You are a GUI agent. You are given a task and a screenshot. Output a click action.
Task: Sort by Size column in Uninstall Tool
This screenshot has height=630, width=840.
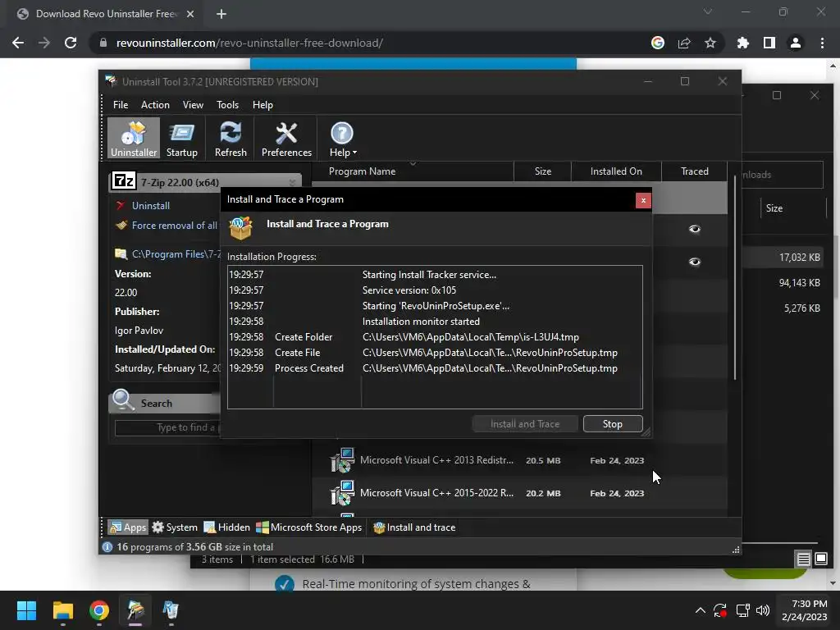[x=543, y=171]
